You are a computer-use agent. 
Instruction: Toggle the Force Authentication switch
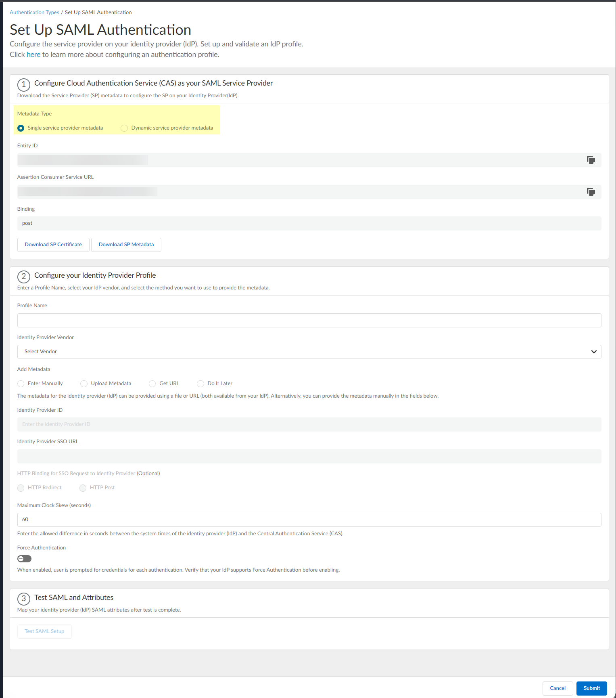(x=24, y=559)
